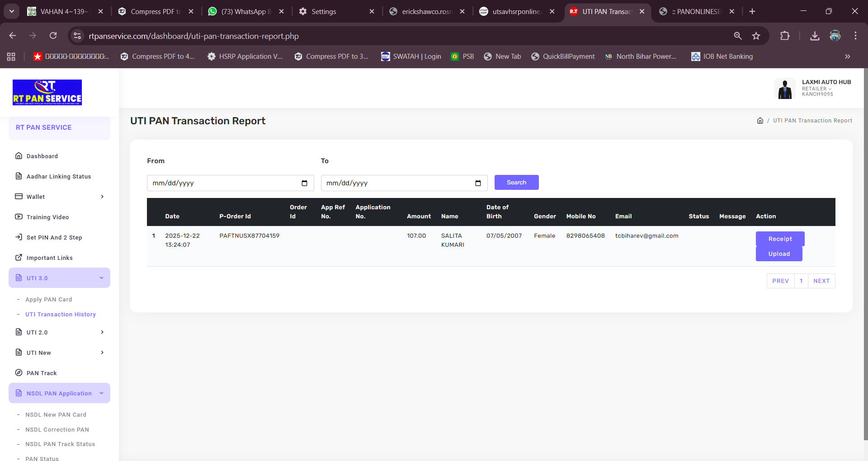Go to NEXT page in pagination
The image size is (868, 461).
[x=821, y=281]
